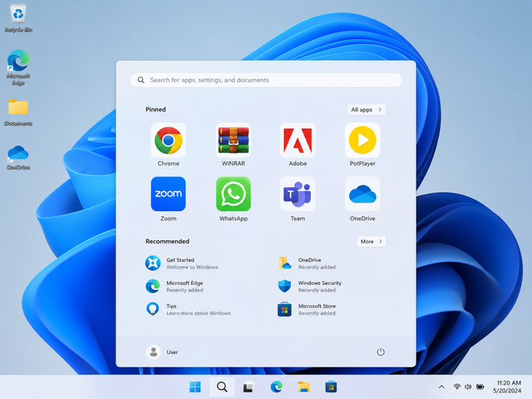
Task: Show hidden icons in system tray
Action: [x=441, y=387]
